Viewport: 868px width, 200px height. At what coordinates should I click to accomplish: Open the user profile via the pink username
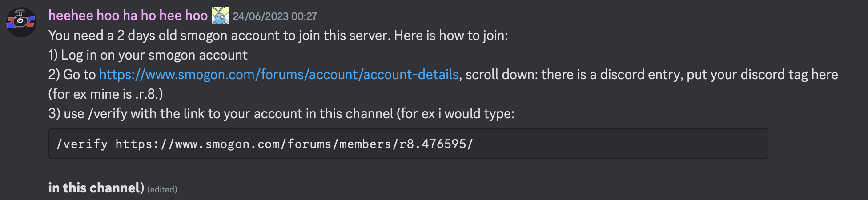(128, 16)
